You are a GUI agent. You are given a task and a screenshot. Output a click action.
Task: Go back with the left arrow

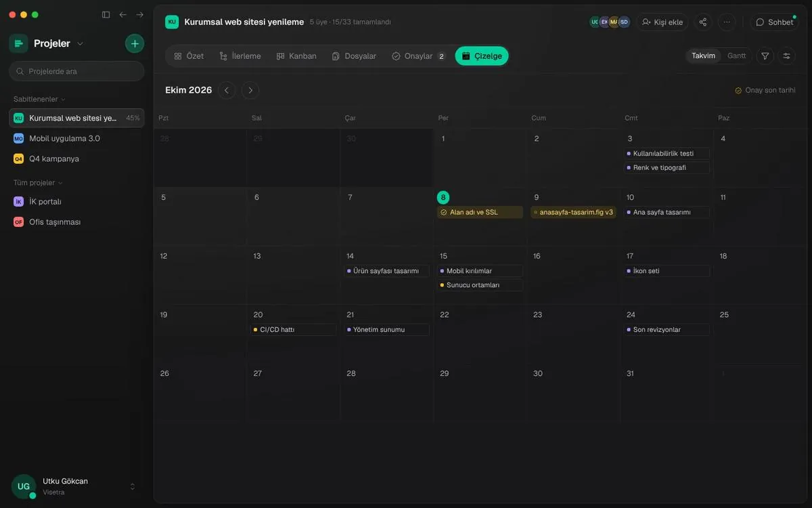122,14
